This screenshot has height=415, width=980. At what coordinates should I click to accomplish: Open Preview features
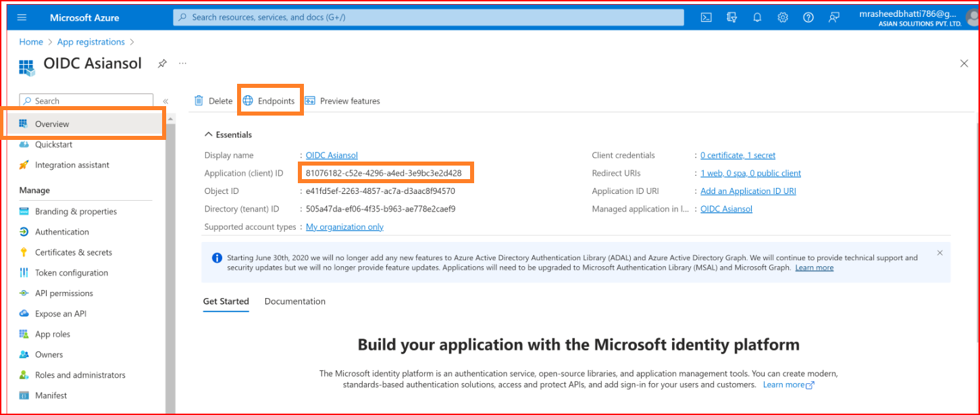click(x=342, y=101)
